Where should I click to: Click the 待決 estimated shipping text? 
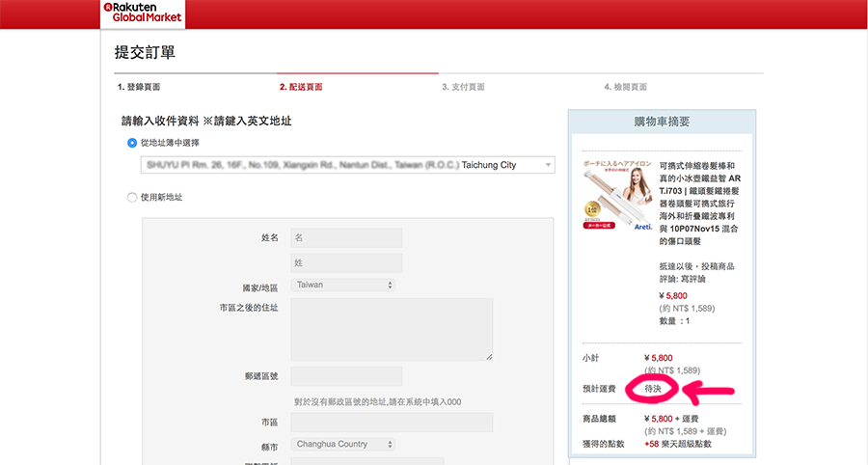pos(653,389)
